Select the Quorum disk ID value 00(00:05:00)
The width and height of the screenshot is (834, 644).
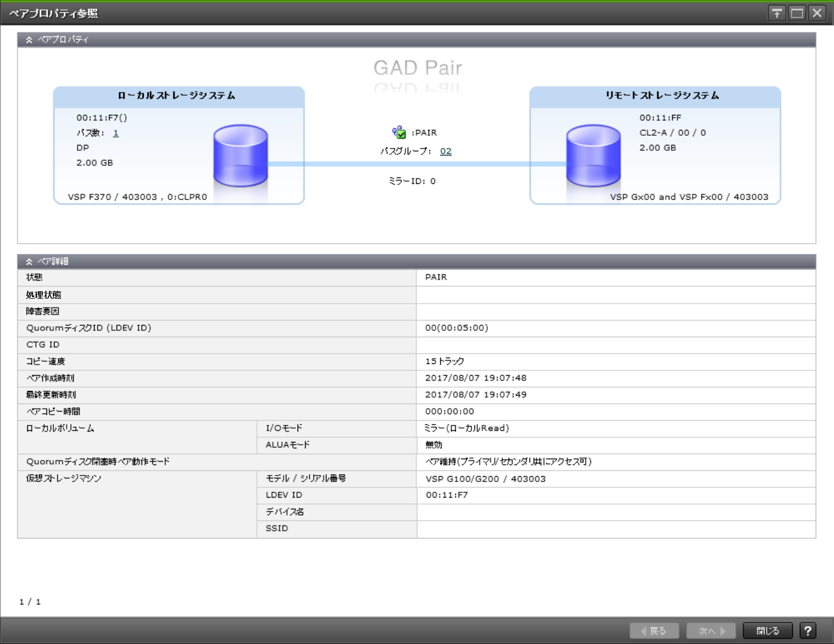[x=456, y=328]
